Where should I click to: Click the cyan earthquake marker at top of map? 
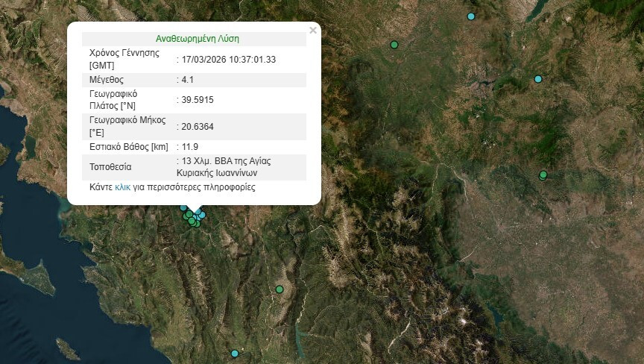470,16
